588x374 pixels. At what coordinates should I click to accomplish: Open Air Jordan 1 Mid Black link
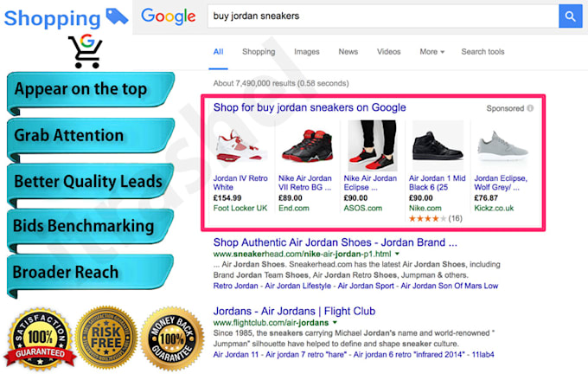pyautogui.click(x=437, y=183)
